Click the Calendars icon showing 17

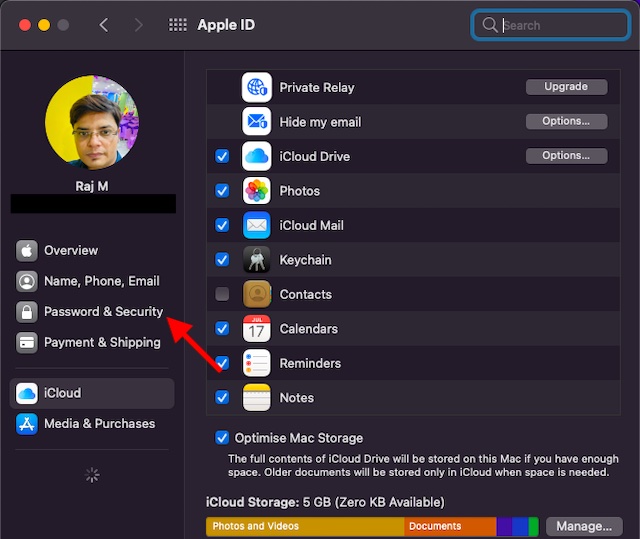point(256,328)
